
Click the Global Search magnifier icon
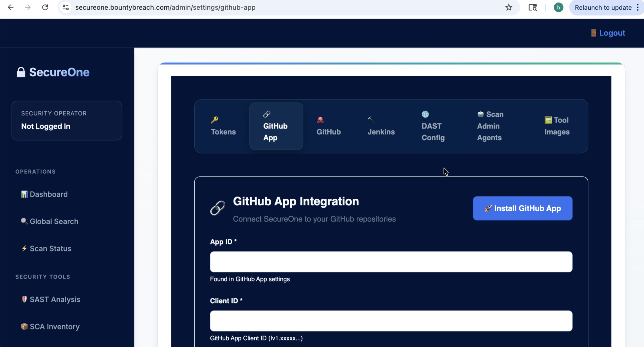click(24, 221)
